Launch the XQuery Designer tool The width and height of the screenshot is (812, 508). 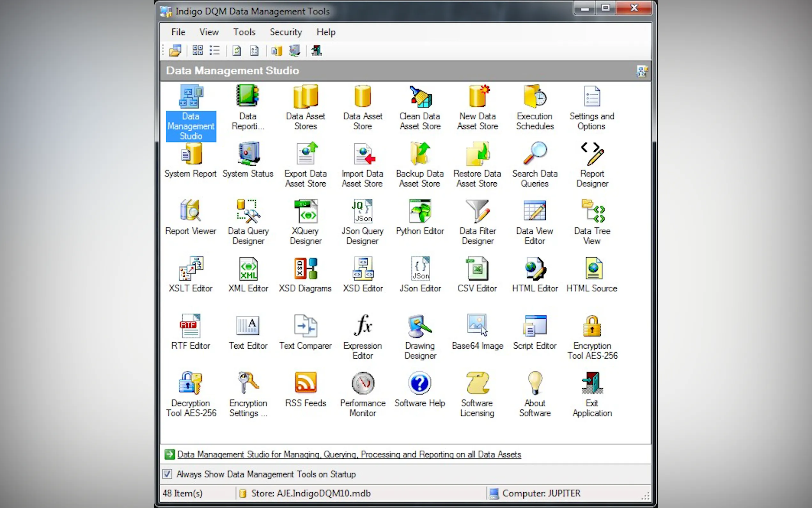[x=306, y=212]
